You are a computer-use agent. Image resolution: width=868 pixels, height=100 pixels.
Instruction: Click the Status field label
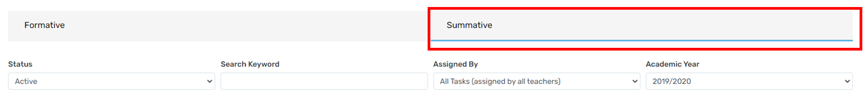click(20, 64)
